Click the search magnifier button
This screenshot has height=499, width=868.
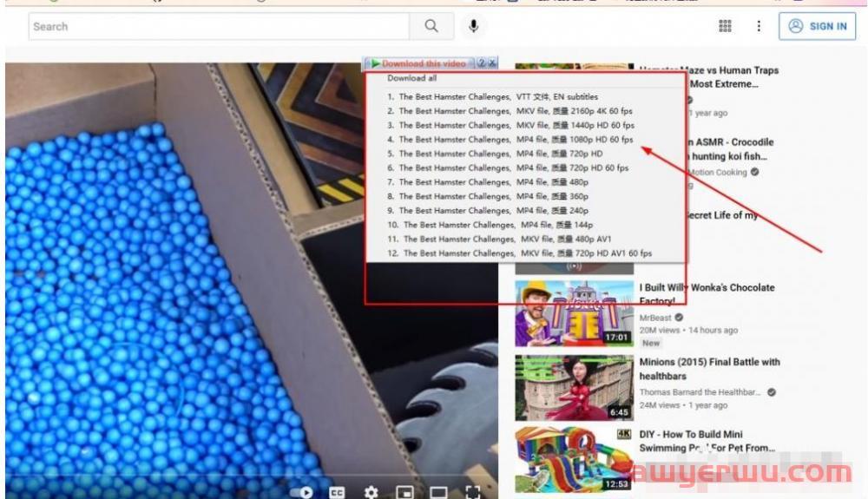[431, 26]
